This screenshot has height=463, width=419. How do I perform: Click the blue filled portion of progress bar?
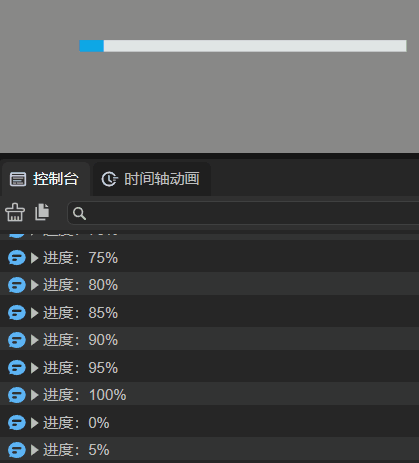(x=92, y=46)
